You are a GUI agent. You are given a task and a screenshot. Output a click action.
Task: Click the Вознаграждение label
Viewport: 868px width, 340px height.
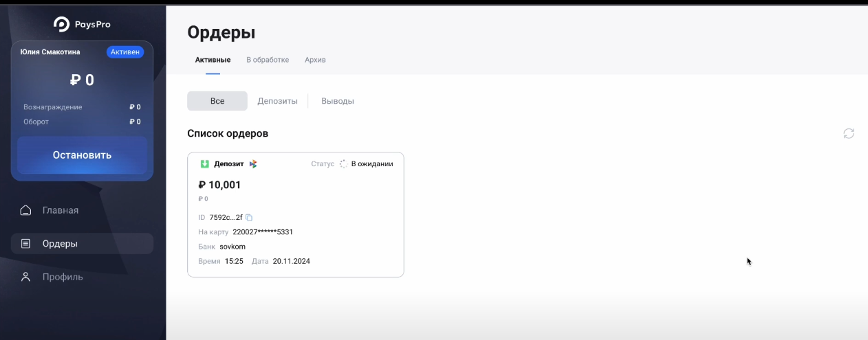53,107
